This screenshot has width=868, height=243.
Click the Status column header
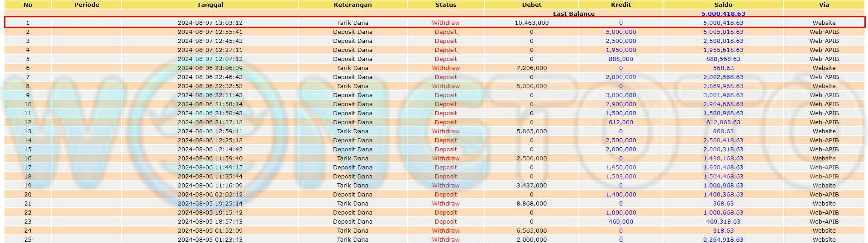pos(446,5)
